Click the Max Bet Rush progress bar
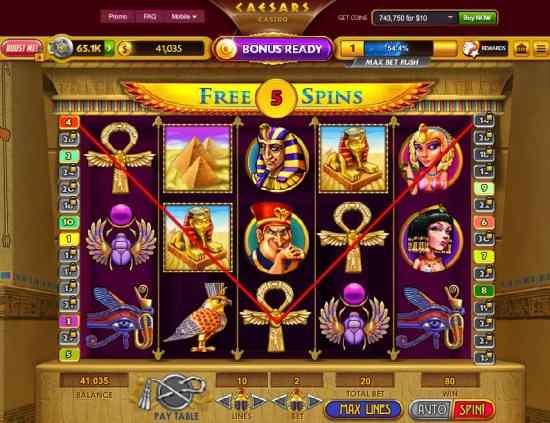The height and width of the screenshot is (423, 550). (x=398, y=48)
